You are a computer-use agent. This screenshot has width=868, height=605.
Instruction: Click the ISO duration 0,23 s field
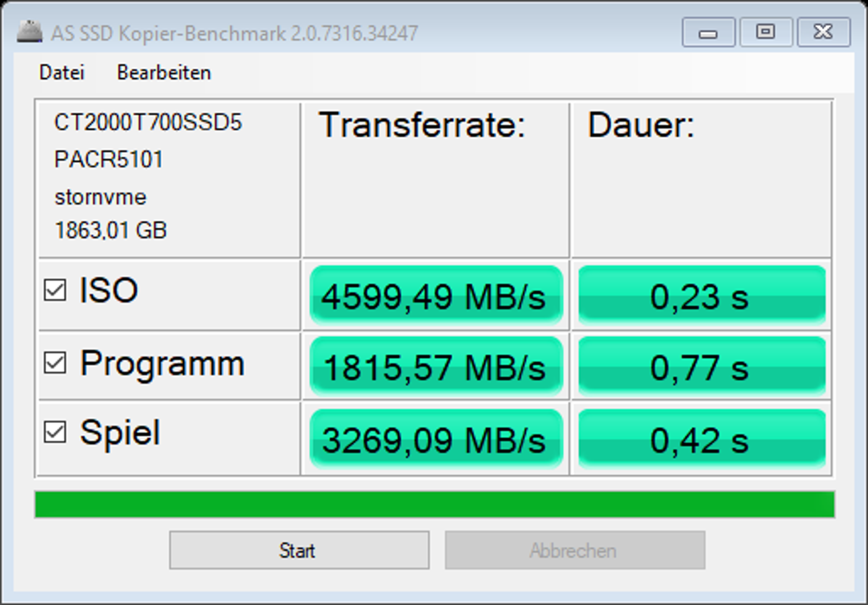(702, 295)
